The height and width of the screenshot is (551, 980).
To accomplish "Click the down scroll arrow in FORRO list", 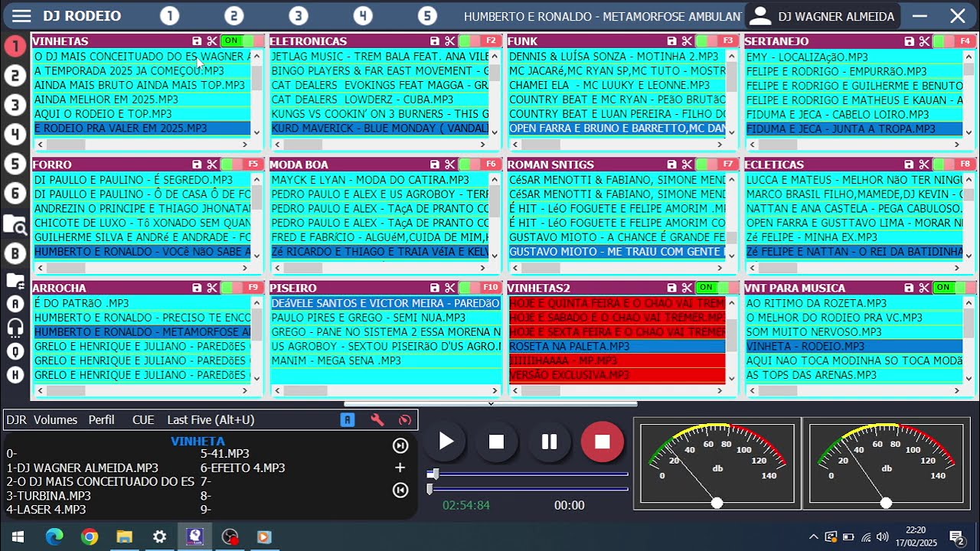I will (256, 255).
